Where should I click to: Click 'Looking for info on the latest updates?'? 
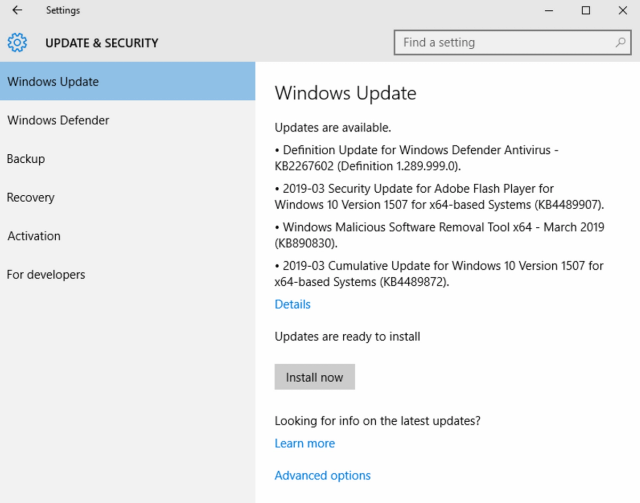click(x=378, y=421)
